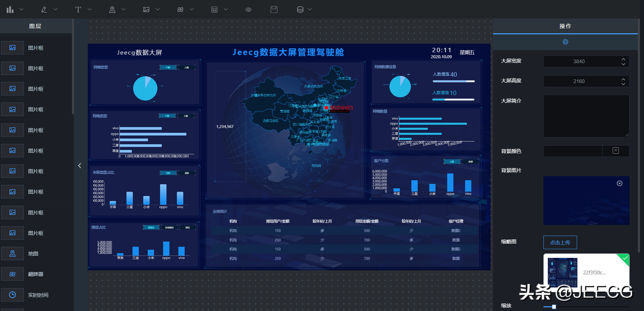Select the 实时时间 layer label
The image size is (644, 311).
pos(38,295)
